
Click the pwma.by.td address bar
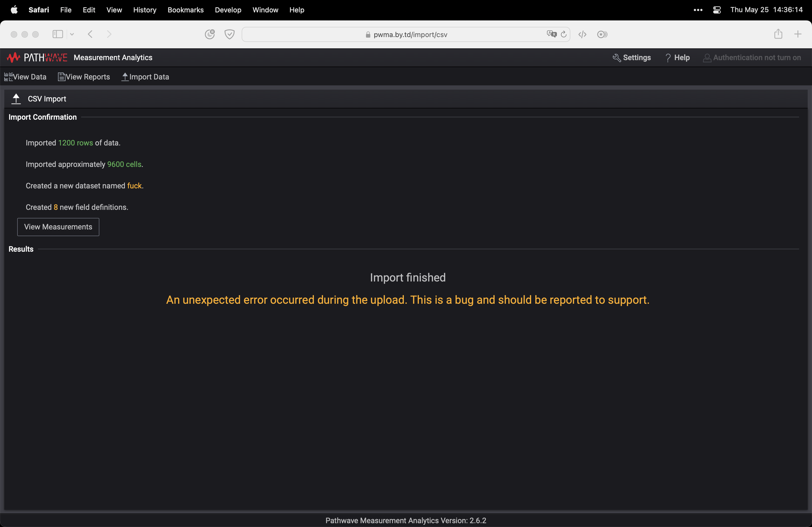[x=406, y=34]
